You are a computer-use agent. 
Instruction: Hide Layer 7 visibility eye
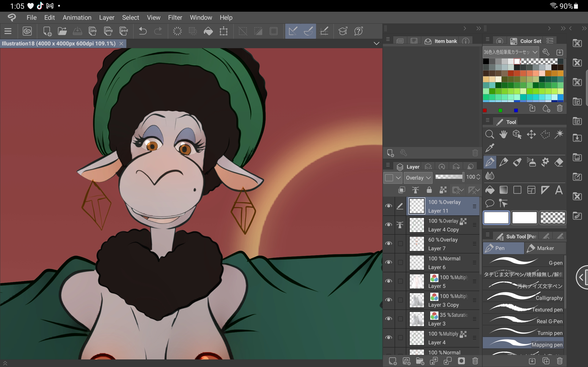[389, 243]
